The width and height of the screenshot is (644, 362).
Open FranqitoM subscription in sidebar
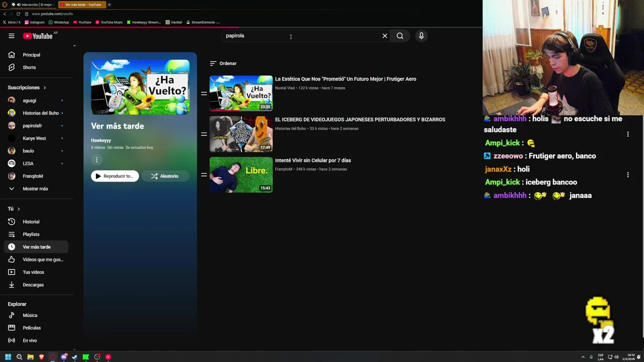37,176
